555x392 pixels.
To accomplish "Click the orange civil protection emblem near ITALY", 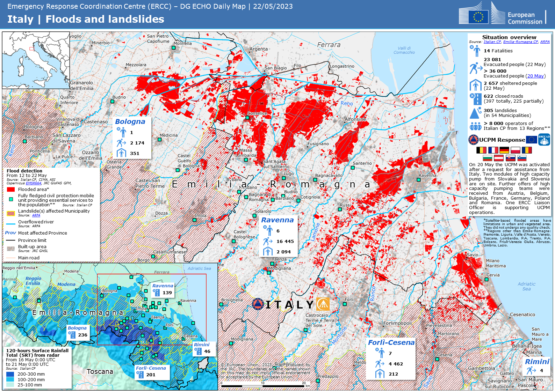I will click(x=323, y=304).
